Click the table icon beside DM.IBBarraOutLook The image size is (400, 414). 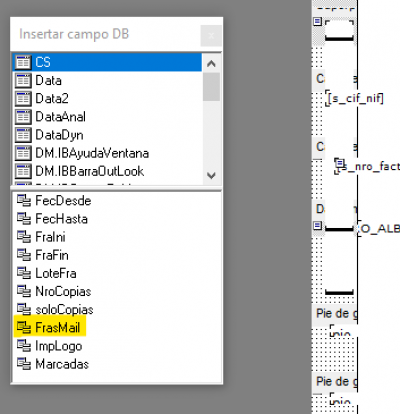23,171
